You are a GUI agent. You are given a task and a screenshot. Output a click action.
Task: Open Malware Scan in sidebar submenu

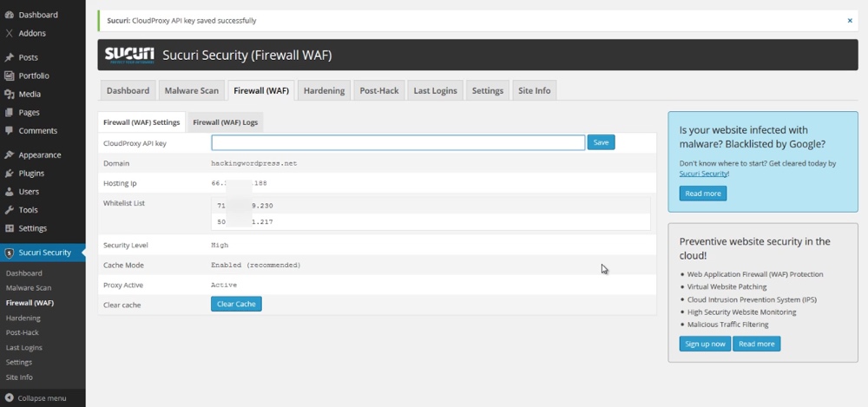(29, 288)
